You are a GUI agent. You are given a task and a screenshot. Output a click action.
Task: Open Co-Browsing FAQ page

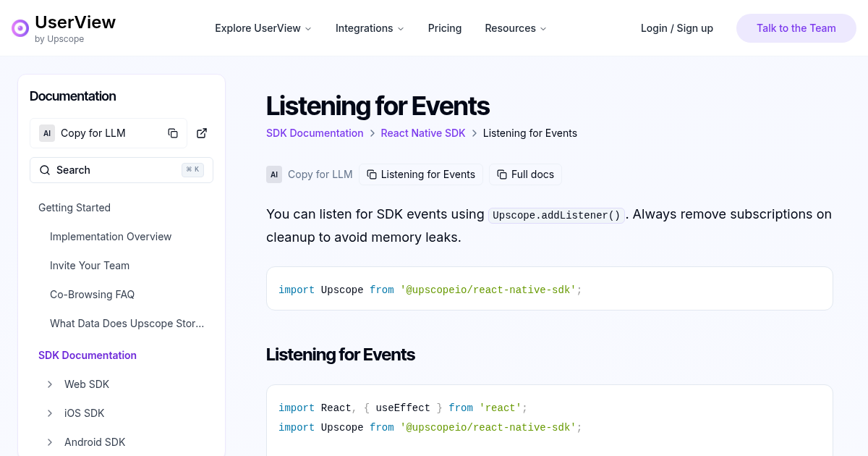[x=93, y=295]
